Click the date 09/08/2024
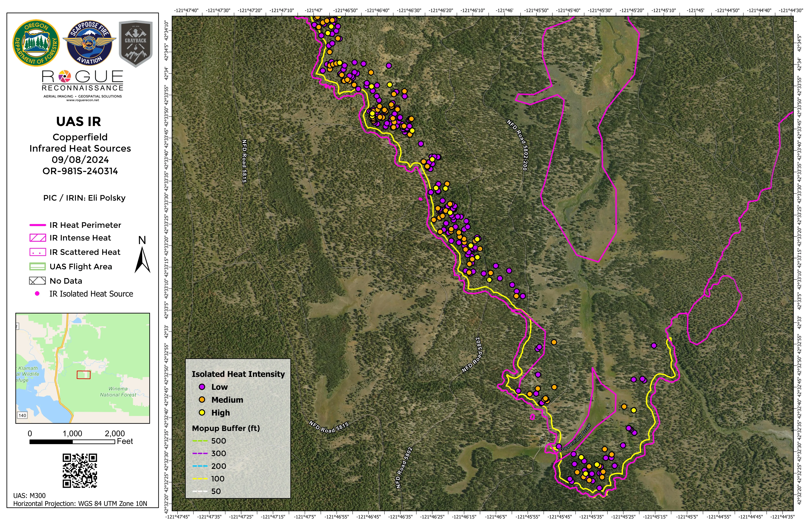 click(80, 160)
